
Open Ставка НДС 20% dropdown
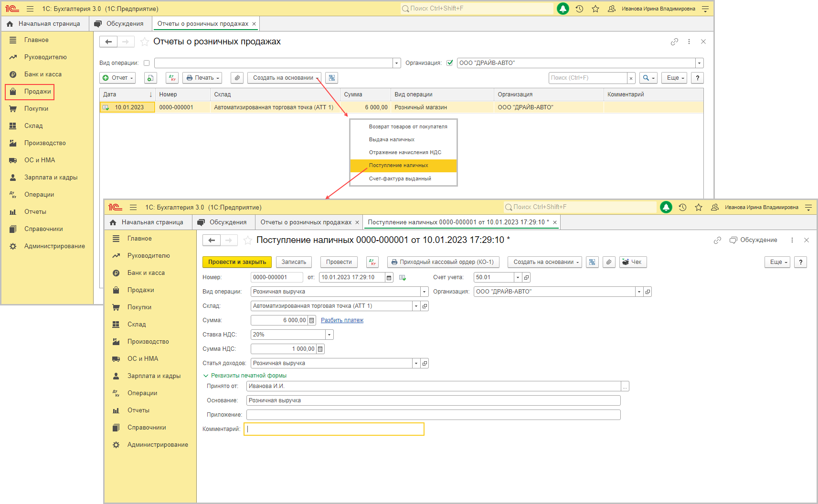click(x=329, y=335)
